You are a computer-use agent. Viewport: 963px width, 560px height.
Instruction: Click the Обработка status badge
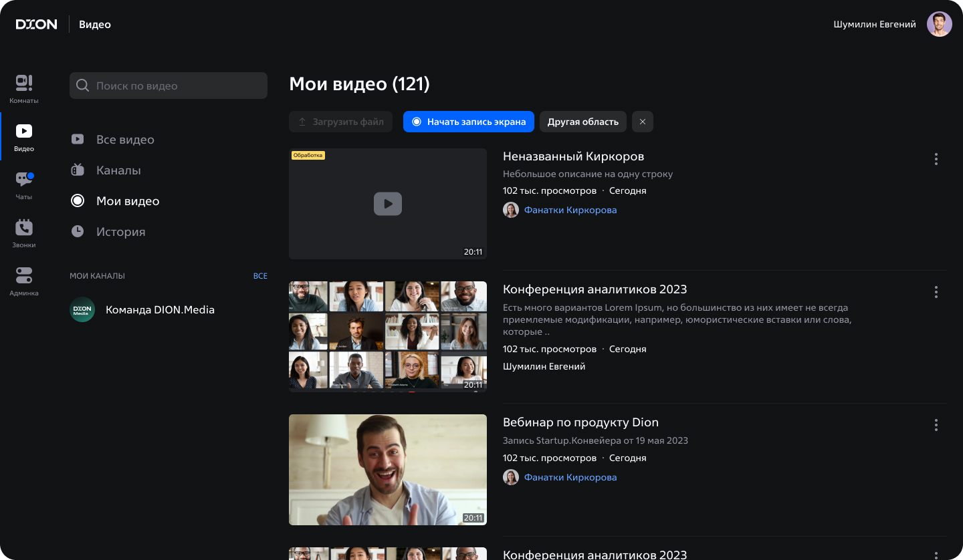click(x=308, y=155)
